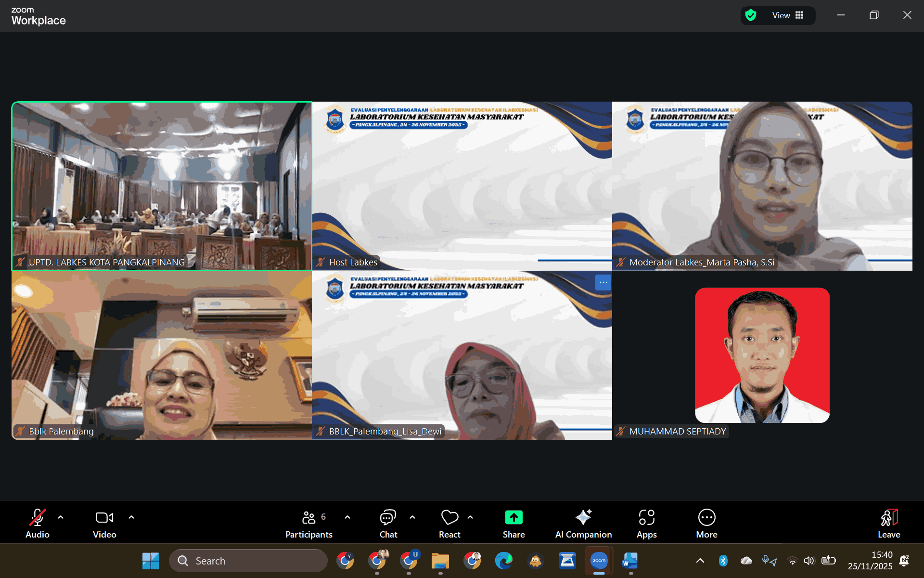Open Microsoft Word from the taskbar
Viewport: 924px width, 578px height.
(x=630, y=561)
